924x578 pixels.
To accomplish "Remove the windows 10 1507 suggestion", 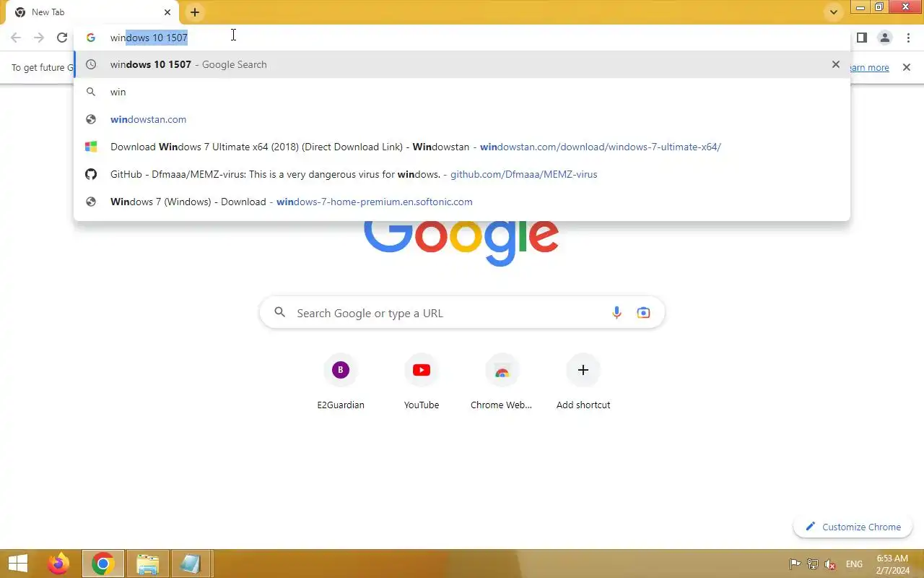I will (x=836, y=64).
